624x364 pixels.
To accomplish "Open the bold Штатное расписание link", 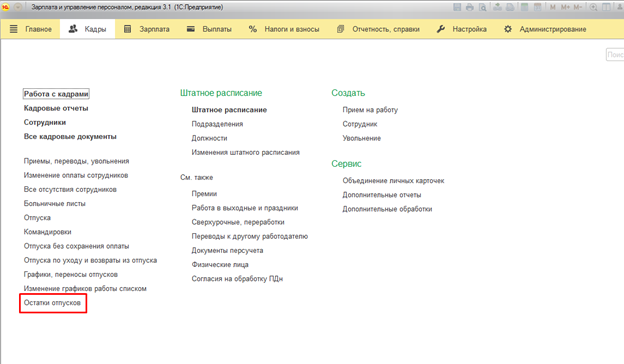I will [229, 110].
